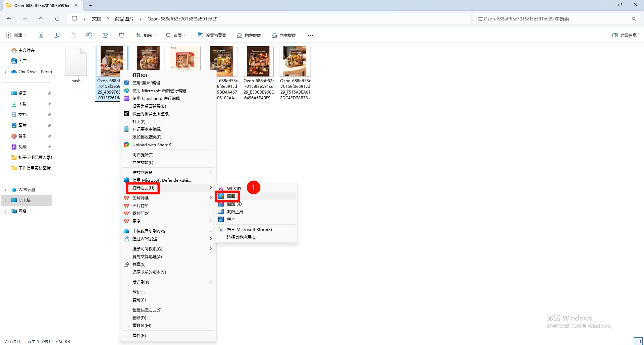Navigate up one folder with up arrow
Screen dimensions: 644x345
[41, 19]
